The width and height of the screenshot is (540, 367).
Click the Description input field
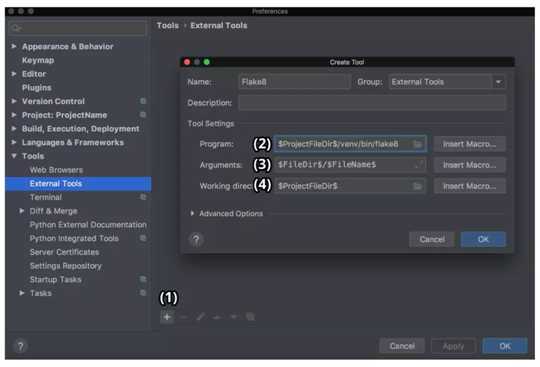click(x=372, y=103)
